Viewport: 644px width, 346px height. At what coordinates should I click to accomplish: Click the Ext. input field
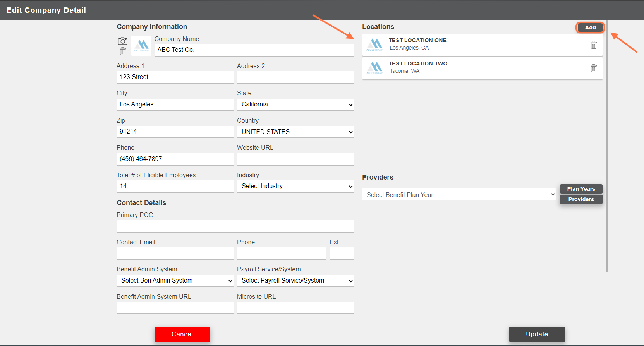[342, 253]
